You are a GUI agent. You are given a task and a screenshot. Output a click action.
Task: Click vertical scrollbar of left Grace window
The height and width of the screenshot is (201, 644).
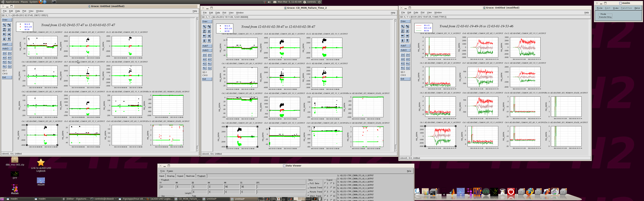pyautogui.click(x=197, y=84)
